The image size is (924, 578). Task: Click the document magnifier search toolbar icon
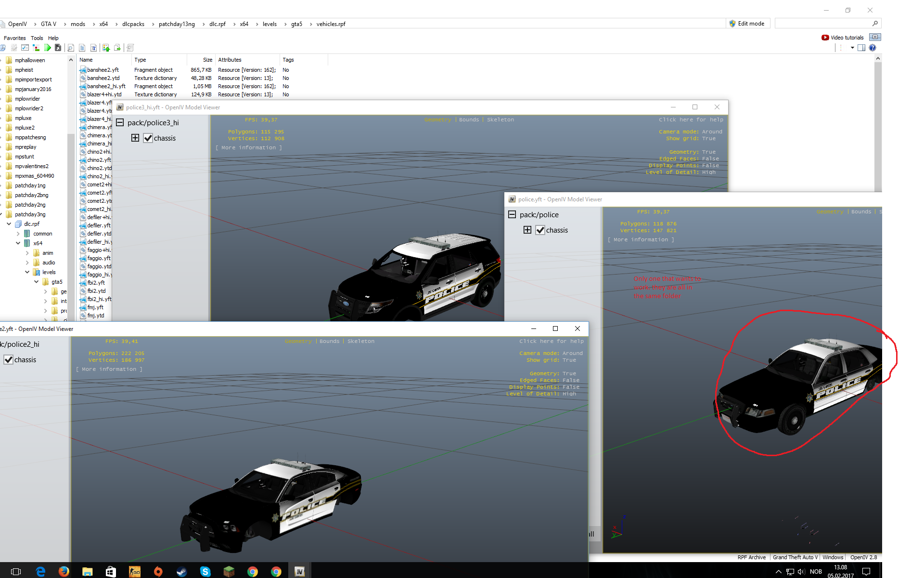coord(71,48)
